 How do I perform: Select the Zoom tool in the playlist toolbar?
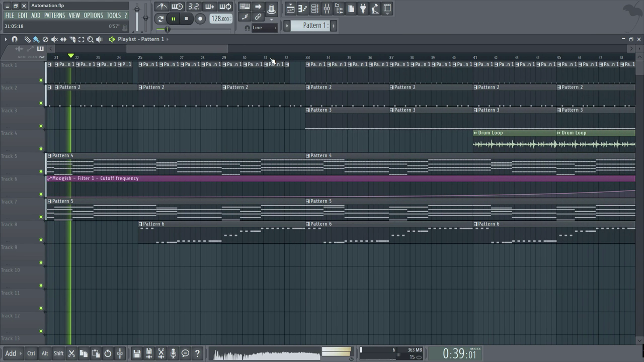91,39
